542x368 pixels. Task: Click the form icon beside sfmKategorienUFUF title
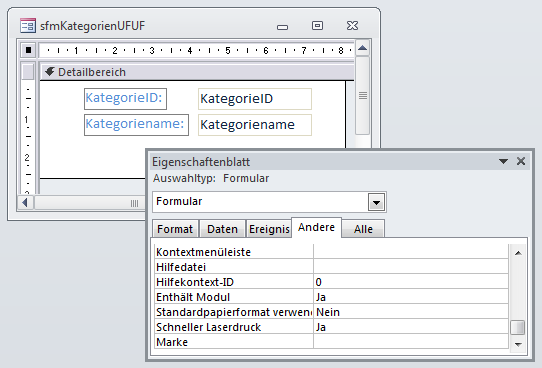tap(28, 26)
